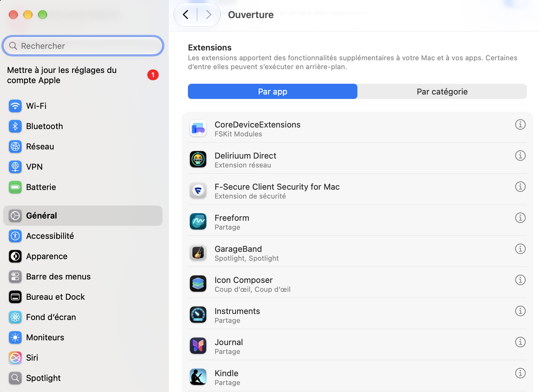Open Accessibilité settings
This screenshot has height=392, width=539.
tap(83, 236)
